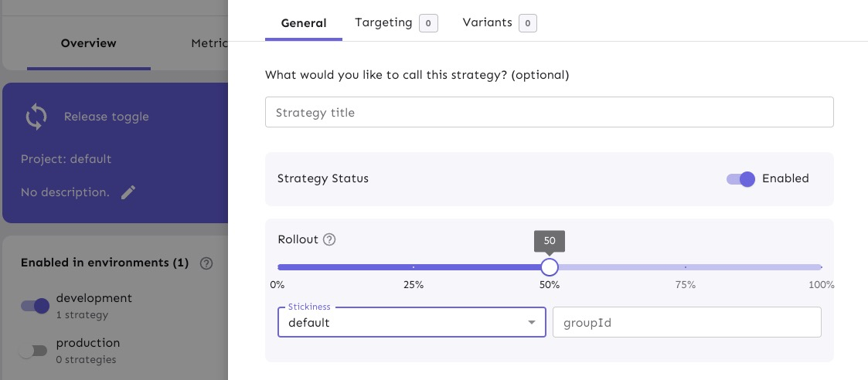Disable the development environment toggle
This screenshot has height=380, width=868.
click(x=35, y=306)
